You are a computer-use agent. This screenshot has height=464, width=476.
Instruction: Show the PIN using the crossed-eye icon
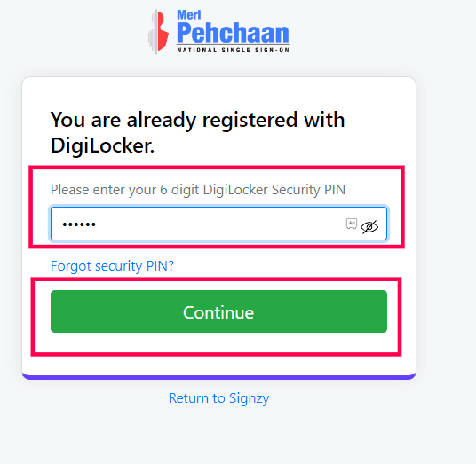(x=369, y=227)
